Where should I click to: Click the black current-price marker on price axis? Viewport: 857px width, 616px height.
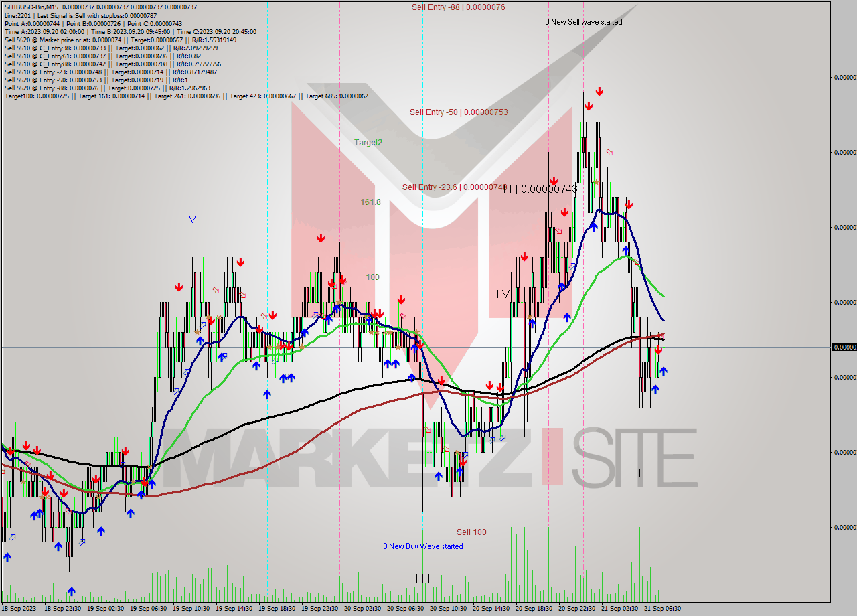844,347
